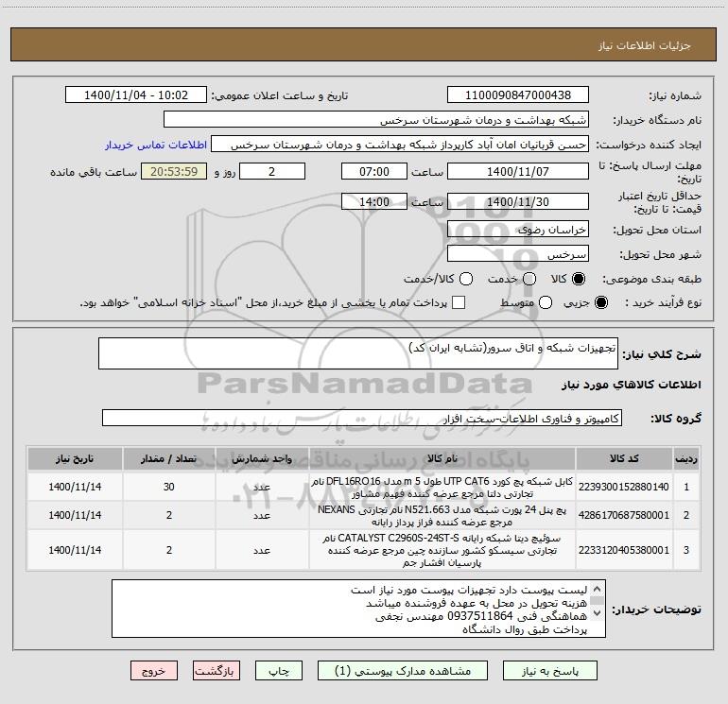Select the کالا/خدمت radio button

466,279
